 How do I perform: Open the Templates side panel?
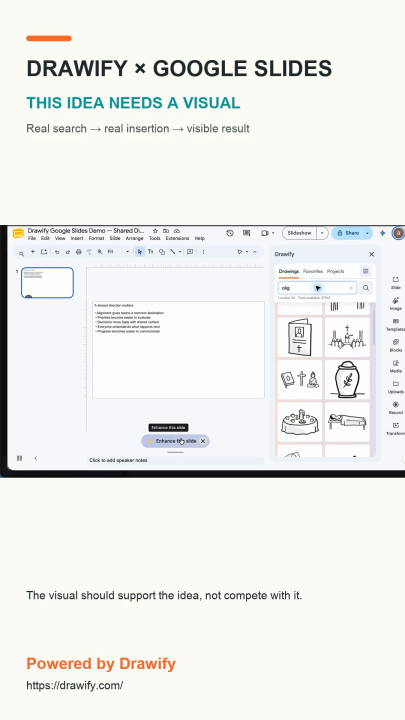pyautogui.click(x=396, y=324)
